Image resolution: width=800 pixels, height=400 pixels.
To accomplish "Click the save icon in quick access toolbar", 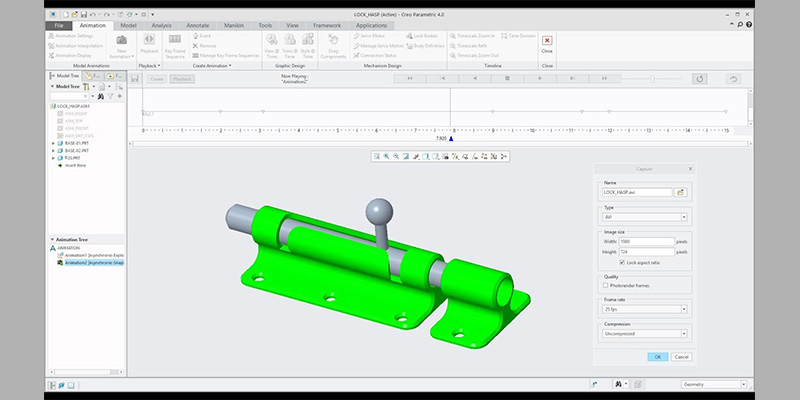I will (84, 15).
